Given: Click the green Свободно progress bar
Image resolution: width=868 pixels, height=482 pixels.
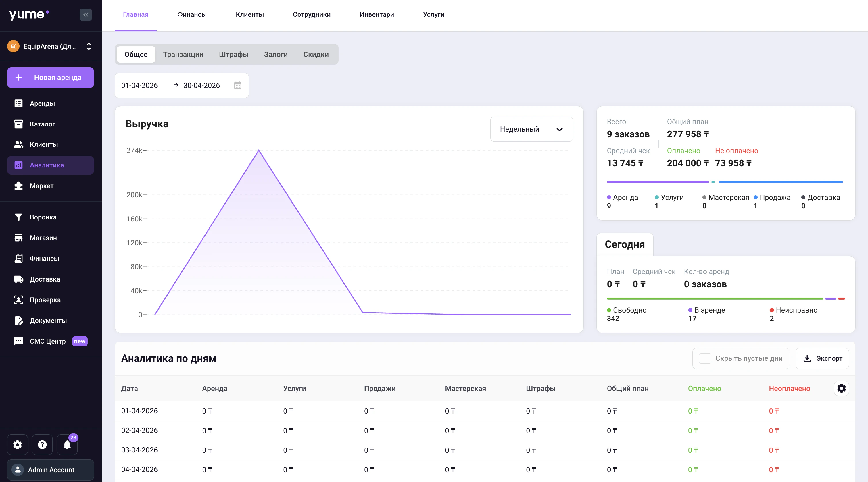Looking at the screenshot, I should tap(714, 298).
